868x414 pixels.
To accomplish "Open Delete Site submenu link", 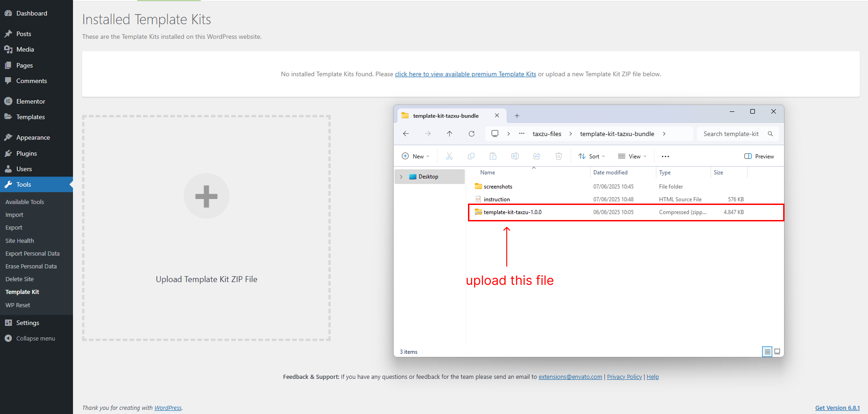I will click(x=20, y=279).
